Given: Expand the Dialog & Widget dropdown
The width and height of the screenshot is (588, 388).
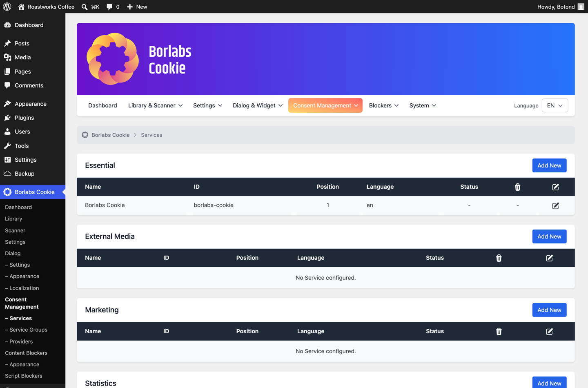Looking at the screenshot, I should pos(258,105).
